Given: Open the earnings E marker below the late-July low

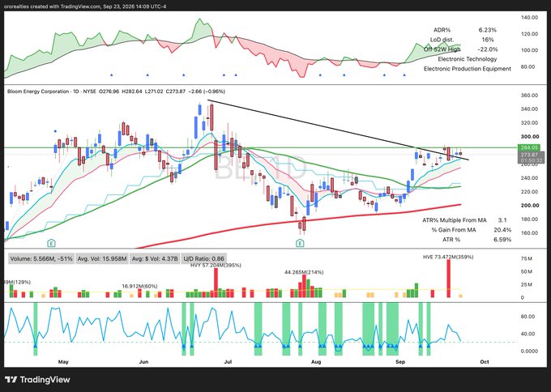Looking at the screenshot, I should point(300,243).
